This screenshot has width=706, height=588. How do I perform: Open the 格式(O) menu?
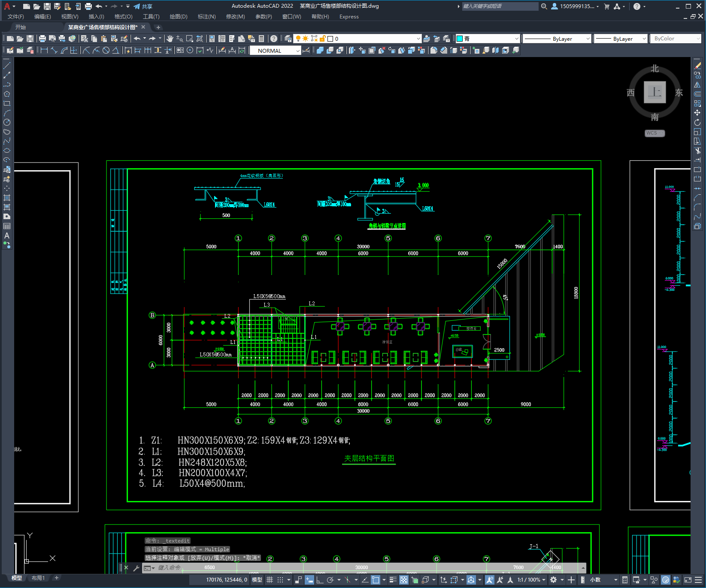point(123,17)
